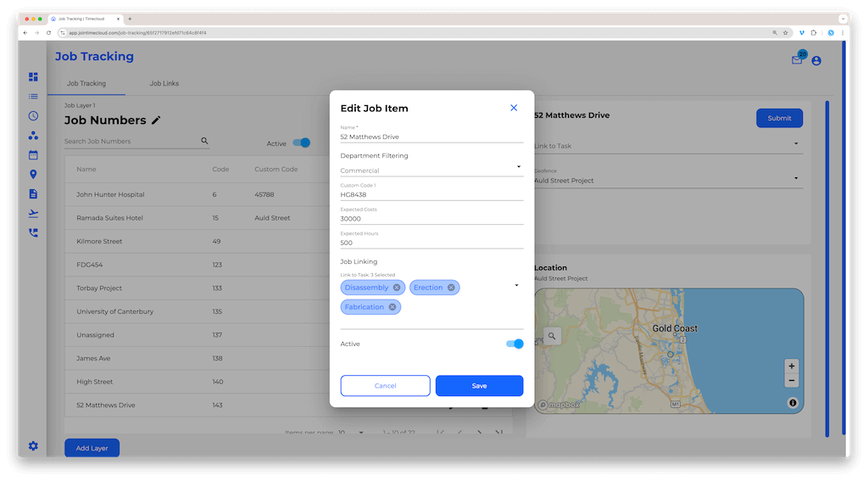Click the search magnifier in Search Job Numbers
The height and width of the screenshot is (481, 868).
click(x=204, y=141)
